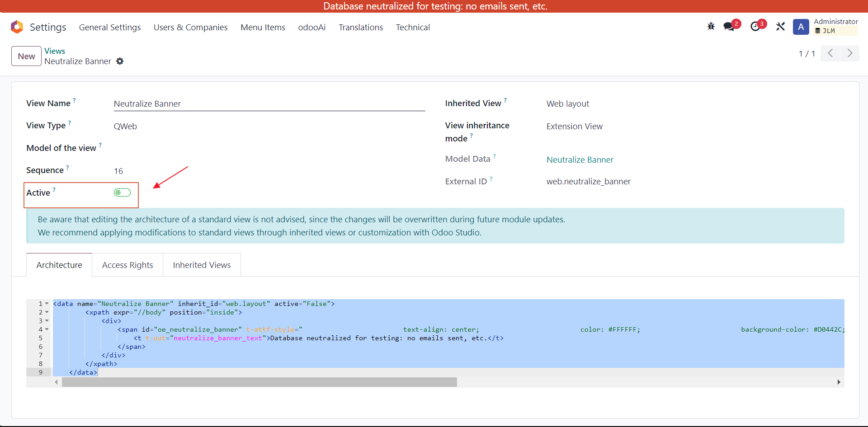The height and width of the screenshot is (427, 868).
Task: Edit the Sequence value 16
Action: (118, 171)
